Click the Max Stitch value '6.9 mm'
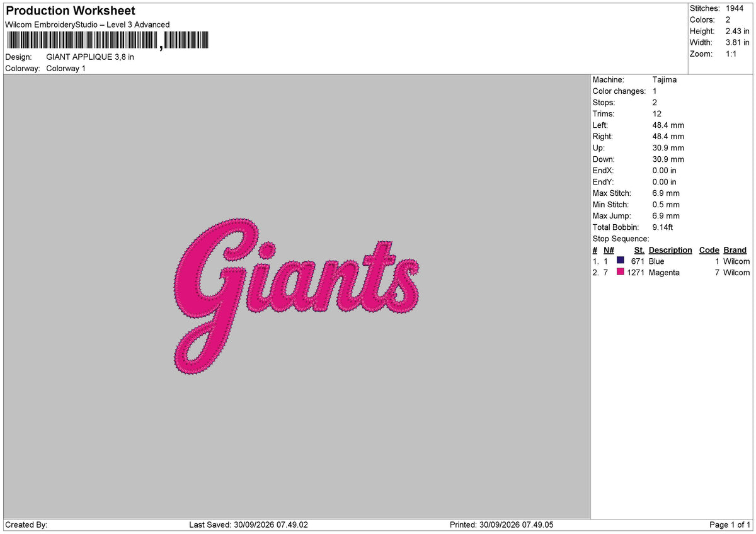Viewport: 756px width, 534px height. (666, 193)
